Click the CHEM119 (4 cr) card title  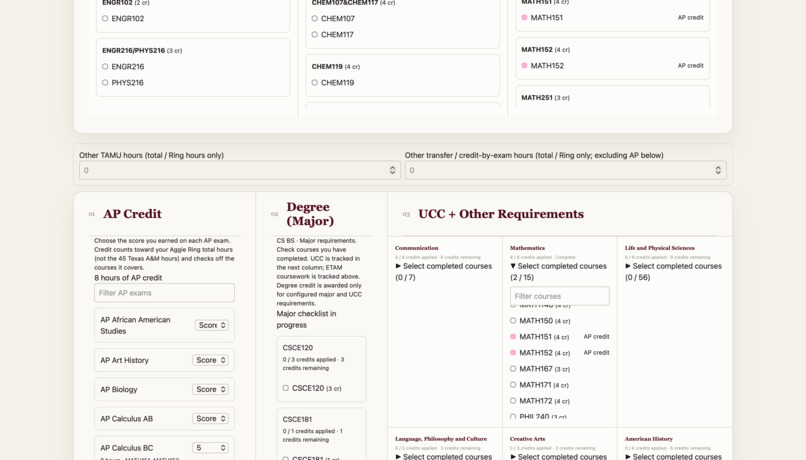336,66
